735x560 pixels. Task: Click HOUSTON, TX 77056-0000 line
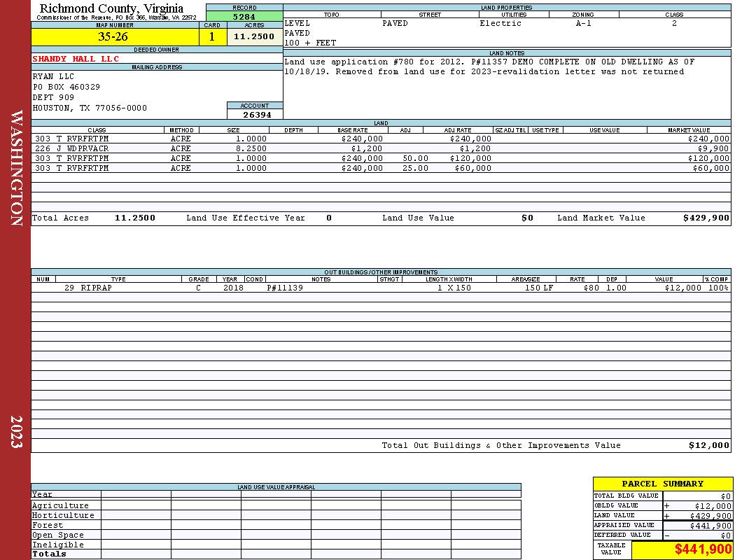click(90, 108)
